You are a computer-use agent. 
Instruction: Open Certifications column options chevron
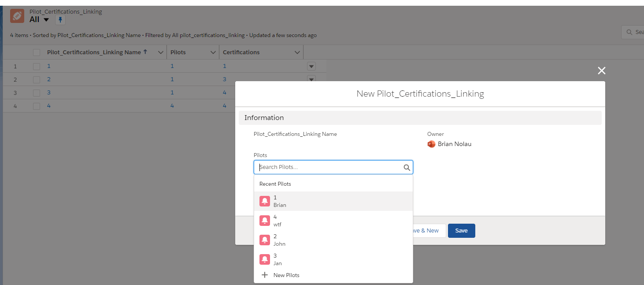coord(297,52)
